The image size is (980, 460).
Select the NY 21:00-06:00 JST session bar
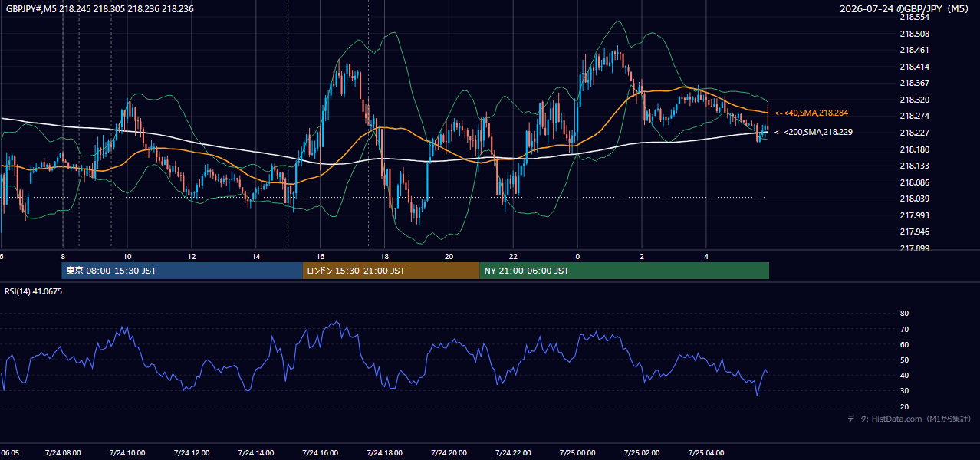pyautogui.click(x=624, y=271)
